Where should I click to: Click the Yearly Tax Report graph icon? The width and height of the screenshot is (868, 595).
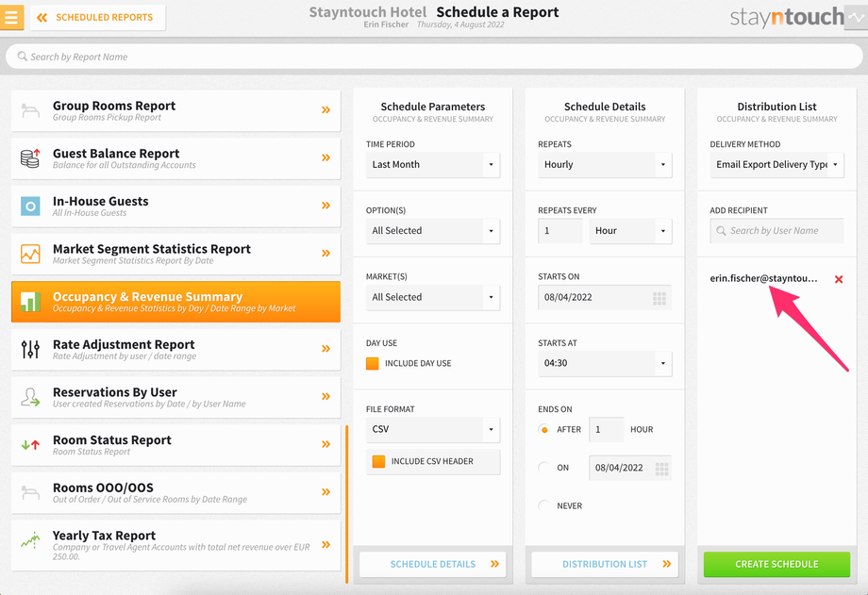[30, 540]
